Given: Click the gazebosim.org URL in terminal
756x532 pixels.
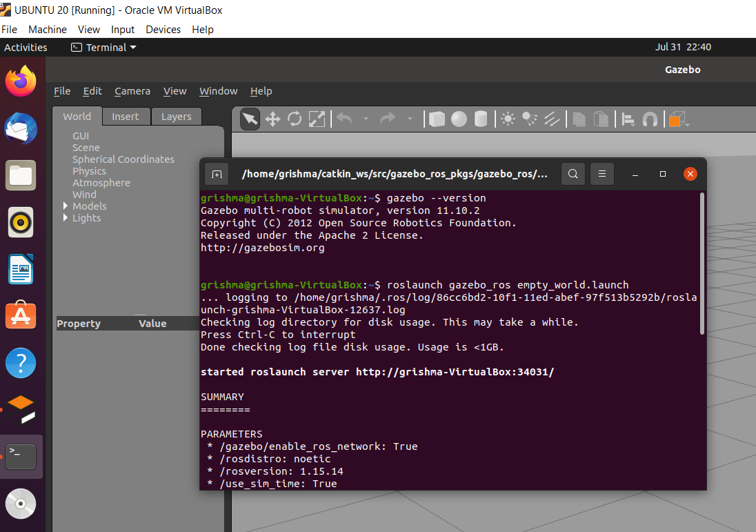Looking at the screenshot, I should pos(262,248).
